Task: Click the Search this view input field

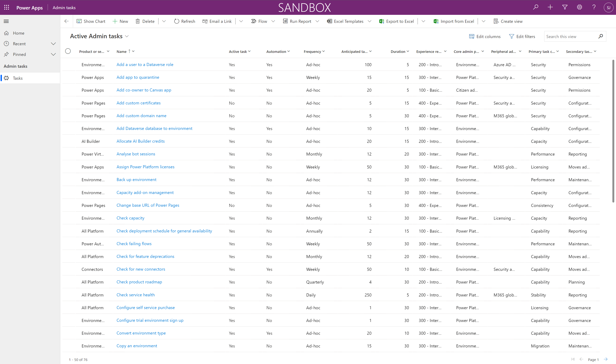Action: tap(572, 36)
